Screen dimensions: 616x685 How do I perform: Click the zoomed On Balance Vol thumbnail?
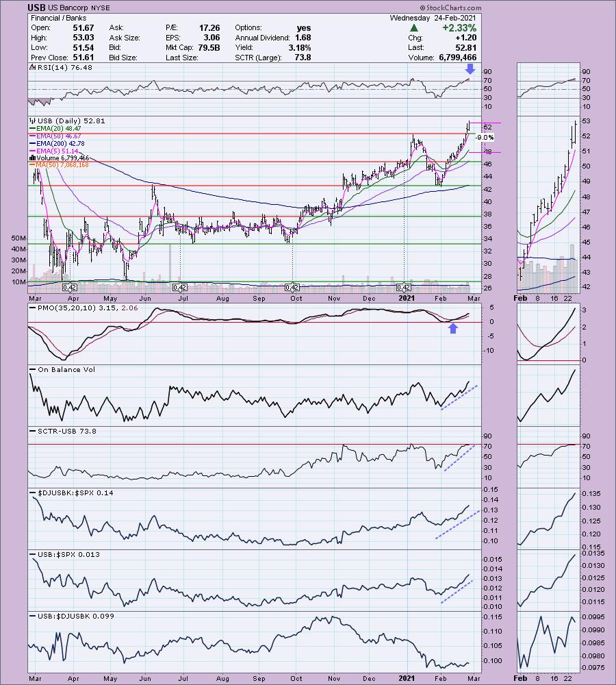tap(548, 395)
